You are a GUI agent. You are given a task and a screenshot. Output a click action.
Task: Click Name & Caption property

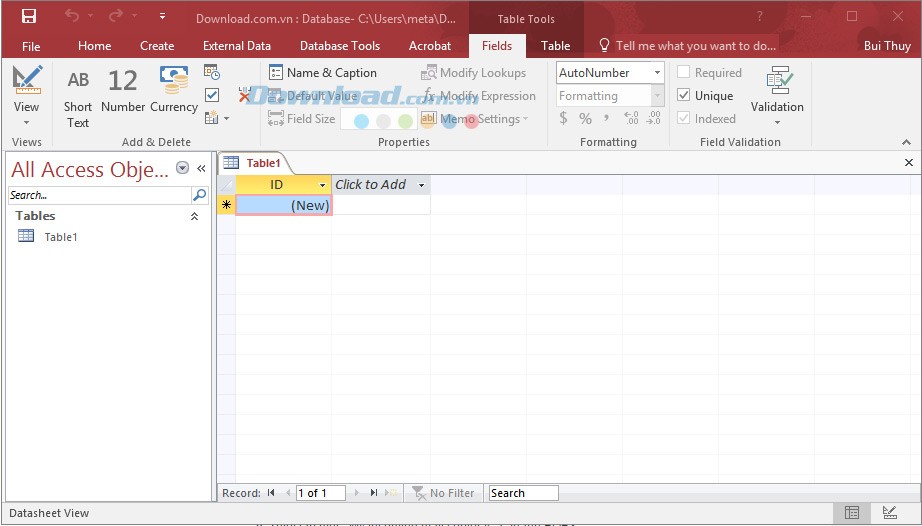(x=322, y=73)
